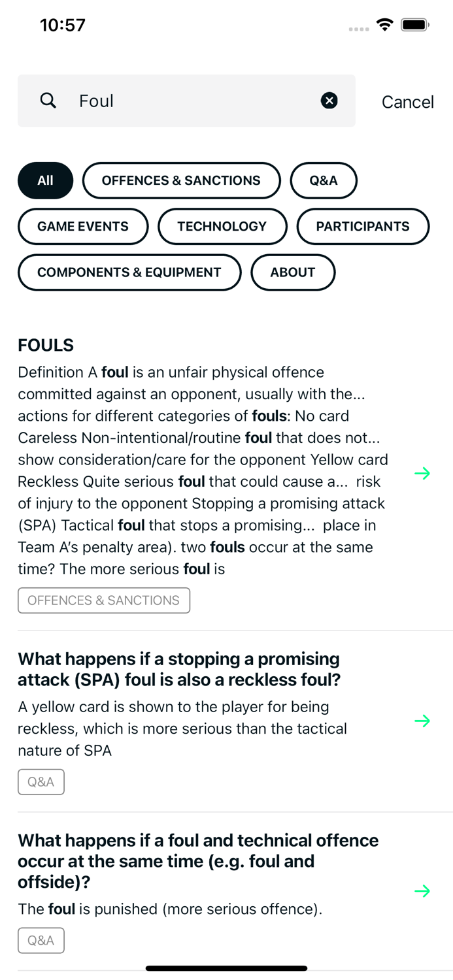Select the PARTICIPANTS filter

point(363,226)
